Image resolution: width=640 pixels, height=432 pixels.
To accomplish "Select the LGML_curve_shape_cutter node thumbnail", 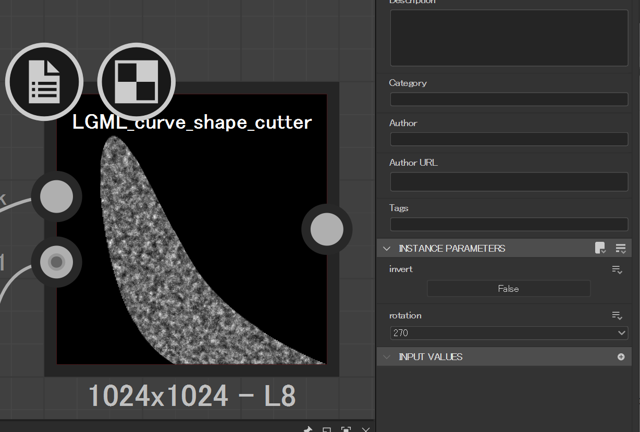I will click(190, 240).
